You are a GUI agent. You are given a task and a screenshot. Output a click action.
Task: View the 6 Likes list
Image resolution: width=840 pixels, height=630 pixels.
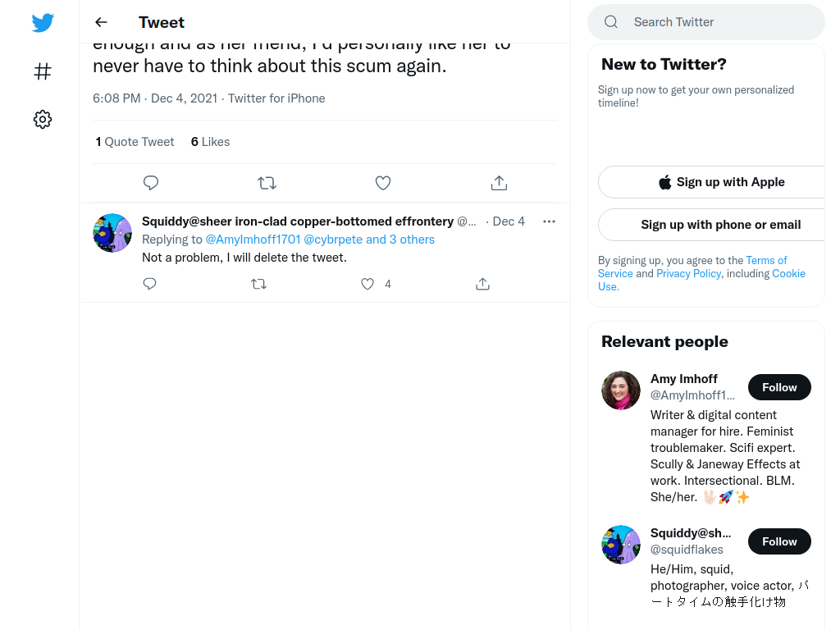click(x=210, y=142)
